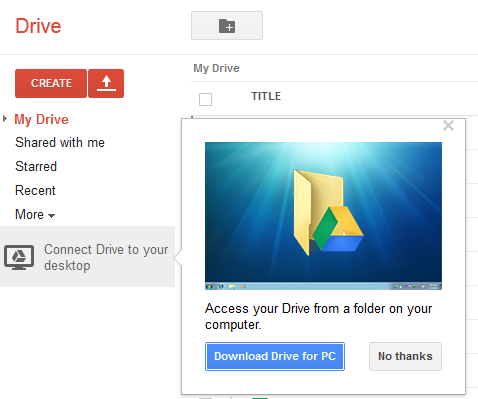Select My Drive in the sidebar
The height and width of the screenshot is (399, 478).
(x=41, y=119)
